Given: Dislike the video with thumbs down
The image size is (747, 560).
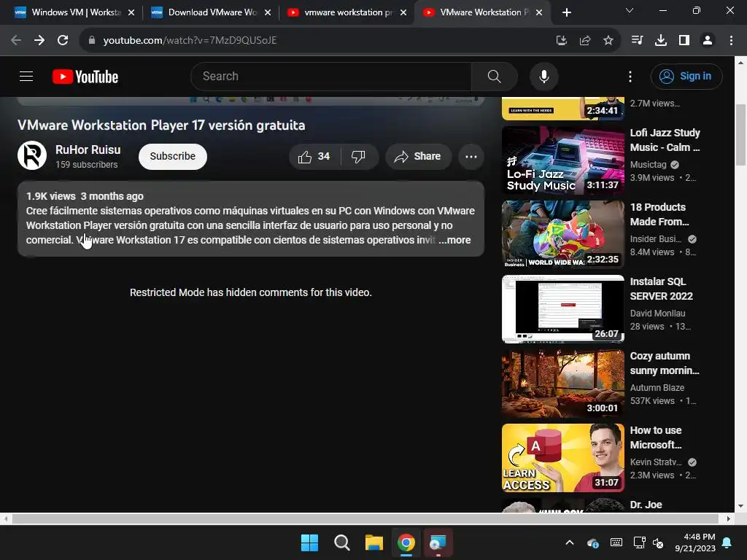Looking at the screenshot, I should tap(358, 156).
